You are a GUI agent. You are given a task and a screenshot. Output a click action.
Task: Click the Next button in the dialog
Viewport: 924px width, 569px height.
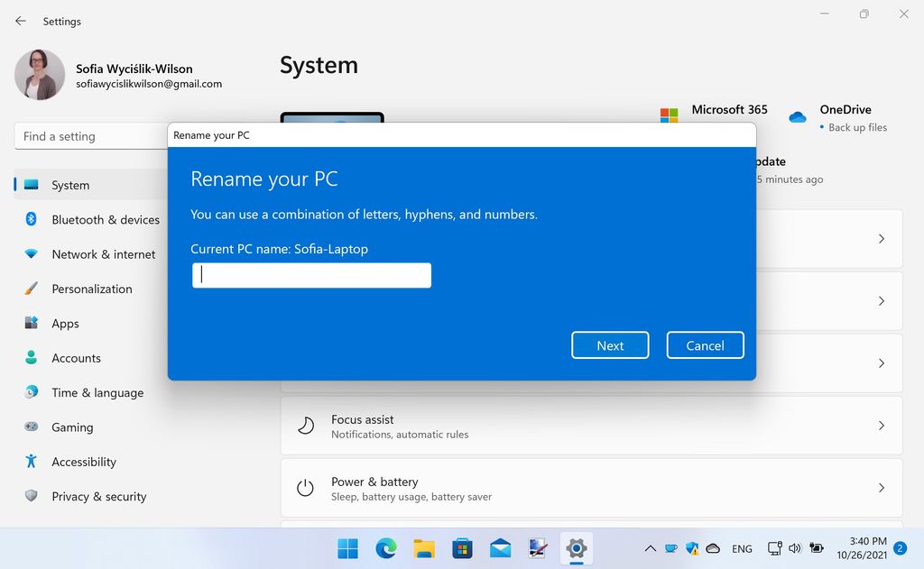tap(610, 344)
